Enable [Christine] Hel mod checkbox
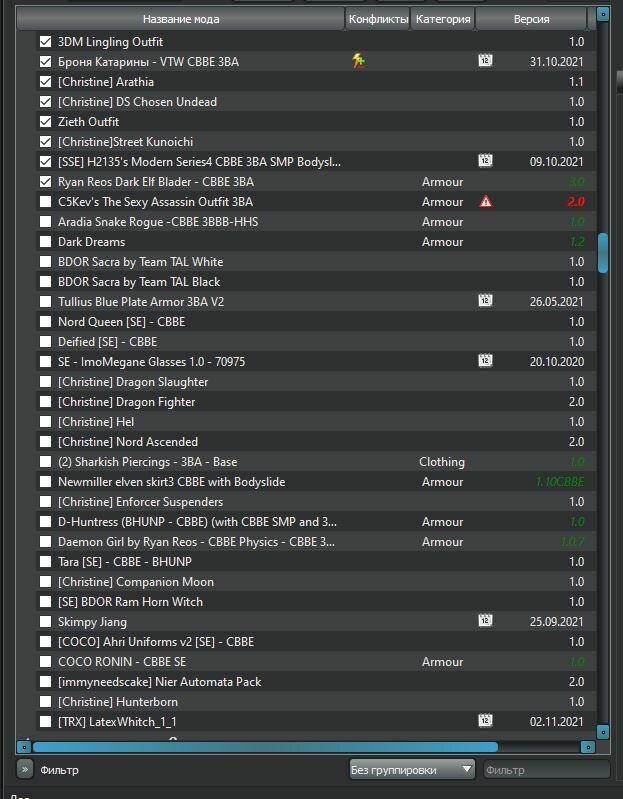 coord(45,421)
